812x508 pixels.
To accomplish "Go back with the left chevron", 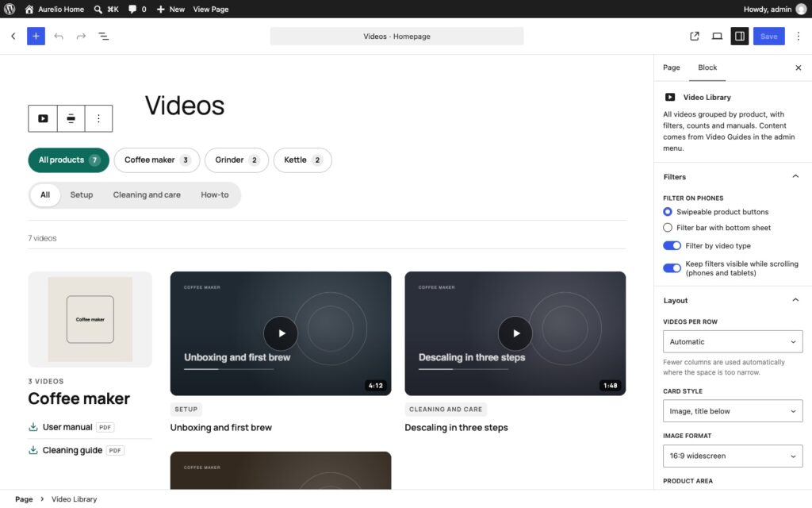I will click(x=13, y=37).
